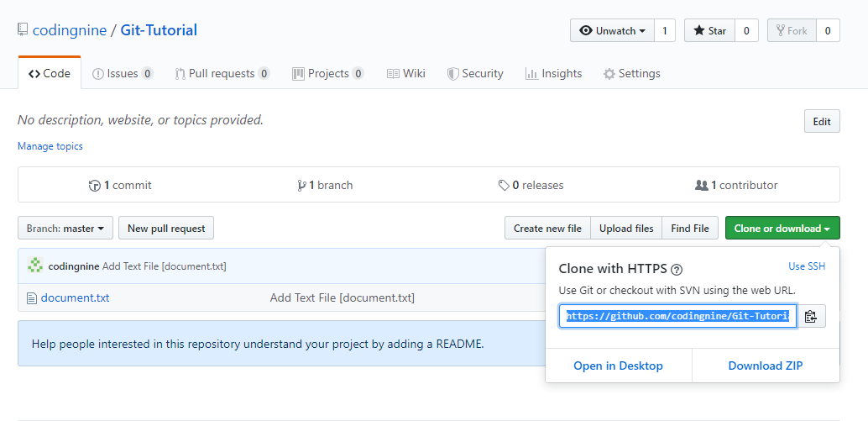
Task: Click document.txt row's Add Text File message
Action: tap(342, 298)
